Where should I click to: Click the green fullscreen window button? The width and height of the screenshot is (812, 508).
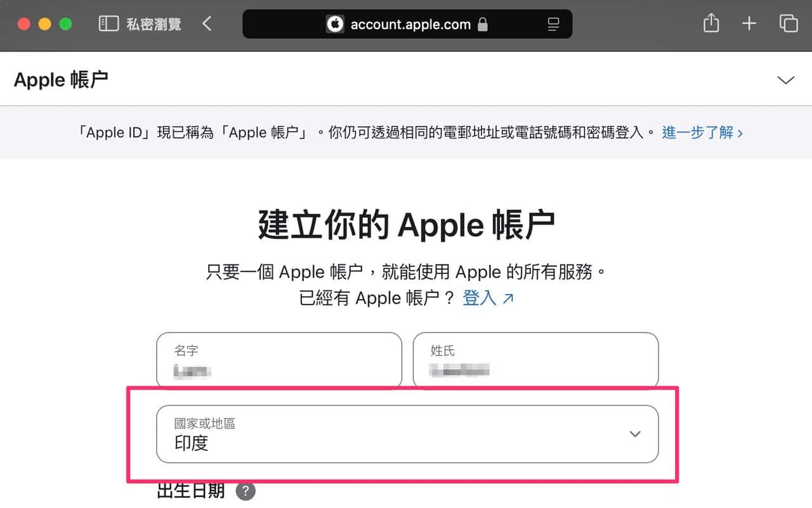(65, 24)
